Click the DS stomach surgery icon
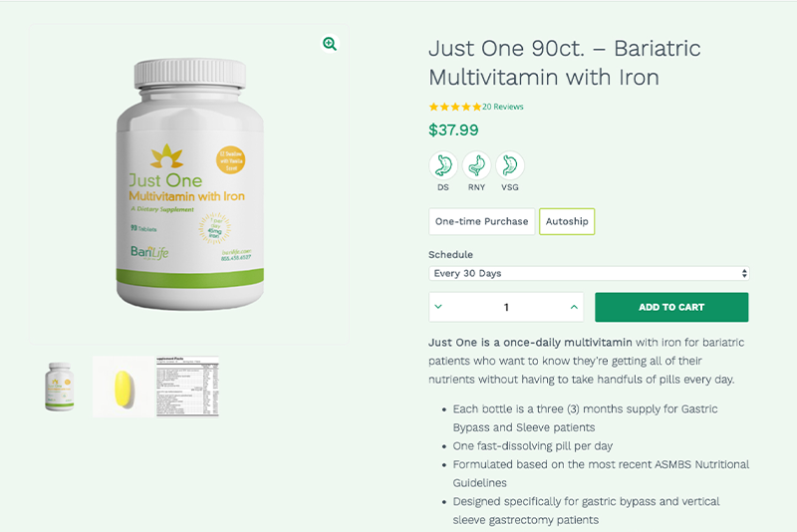 [x=443, y=165]
